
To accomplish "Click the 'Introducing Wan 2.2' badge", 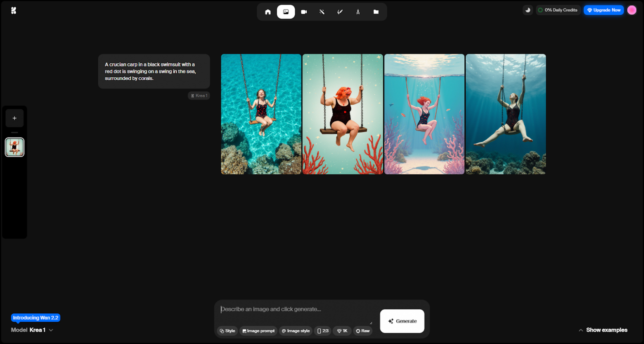I will click(x=36, y=318).
